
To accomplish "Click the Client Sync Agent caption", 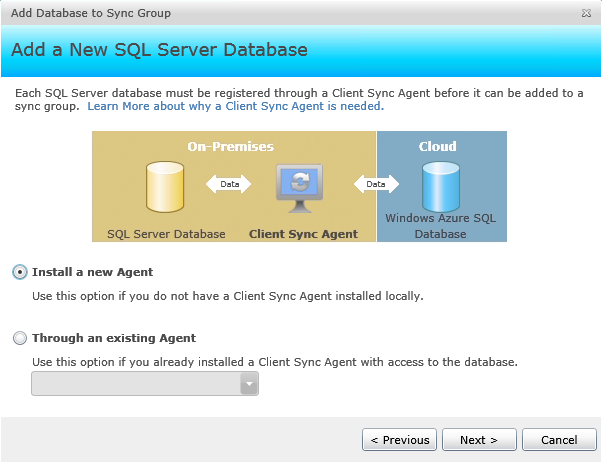I will coord(303,234).
